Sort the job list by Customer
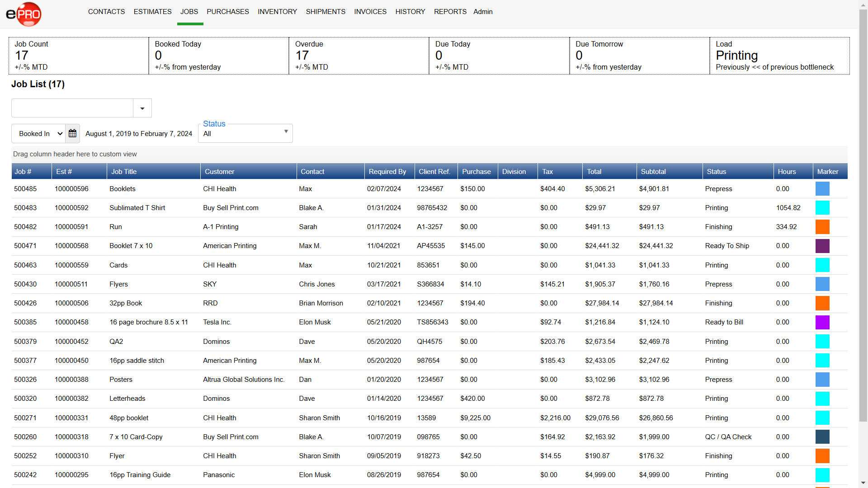 pyautogui.click(x=219, y=171)
